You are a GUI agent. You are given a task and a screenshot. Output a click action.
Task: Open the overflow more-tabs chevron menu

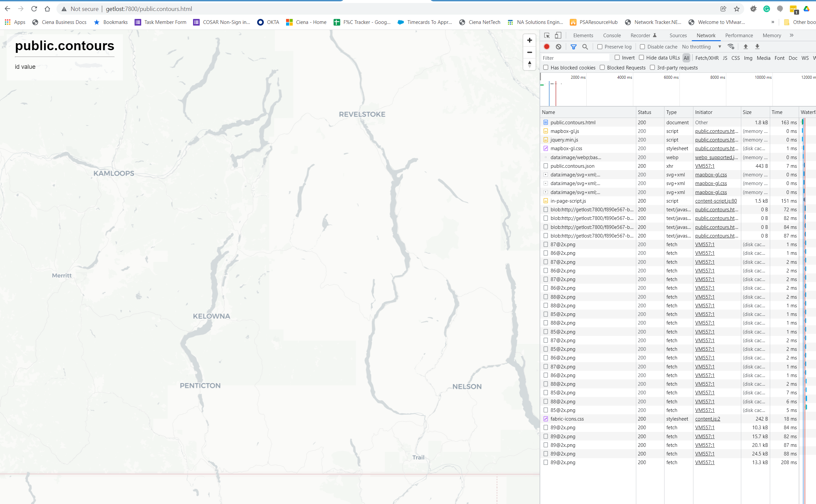pos(792,35)
